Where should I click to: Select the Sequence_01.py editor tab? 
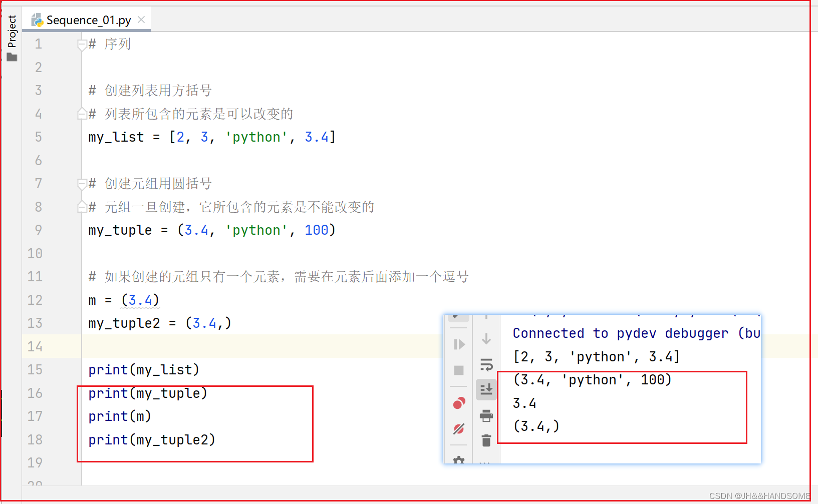point(87,20)
